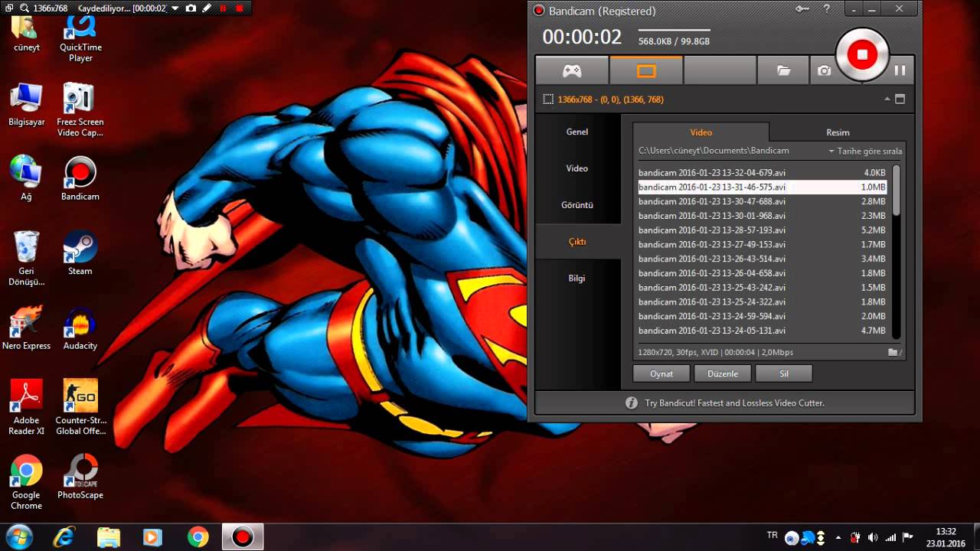Open the Genel settings section
The image size is (980, 551).
pyautogui.click(x=577, y=132)
